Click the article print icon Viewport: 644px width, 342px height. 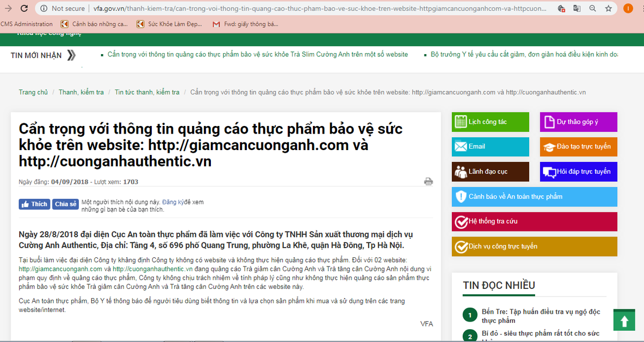(x=428, y=181)
